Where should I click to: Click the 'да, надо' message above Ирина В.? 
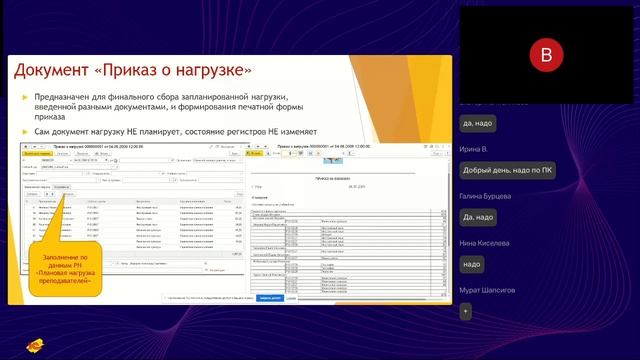(478, 123)
